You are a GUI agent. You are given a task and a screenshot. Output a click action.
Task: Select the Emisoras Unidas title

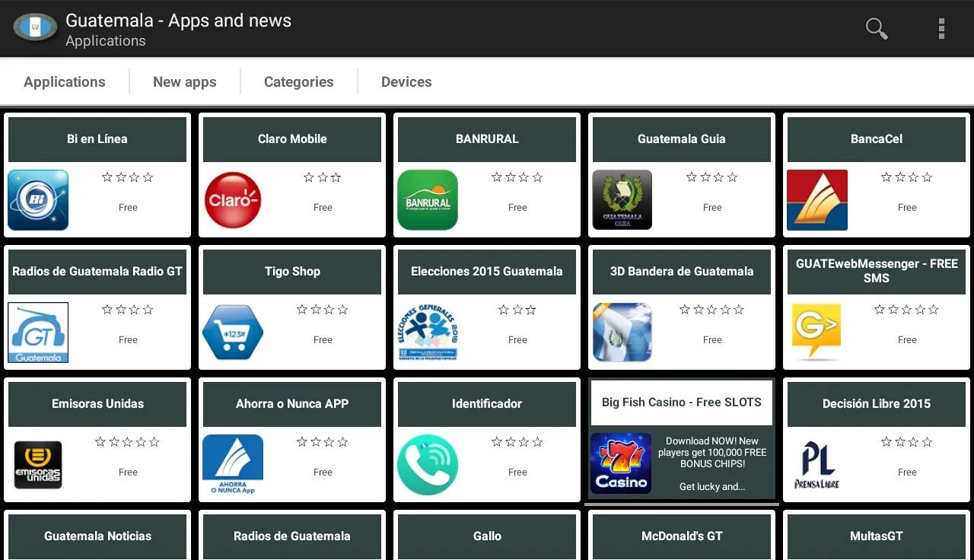tap(97, 404)
